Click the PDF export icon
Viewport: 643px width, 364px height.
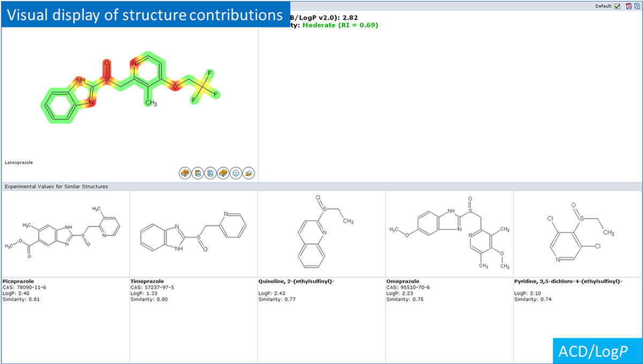pos(628,6)
